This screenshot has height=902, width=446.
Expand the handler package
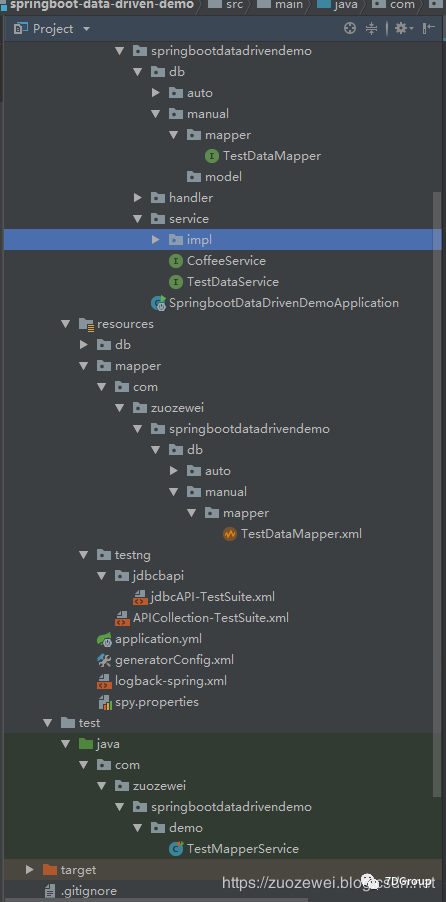[x=138, y=198]
